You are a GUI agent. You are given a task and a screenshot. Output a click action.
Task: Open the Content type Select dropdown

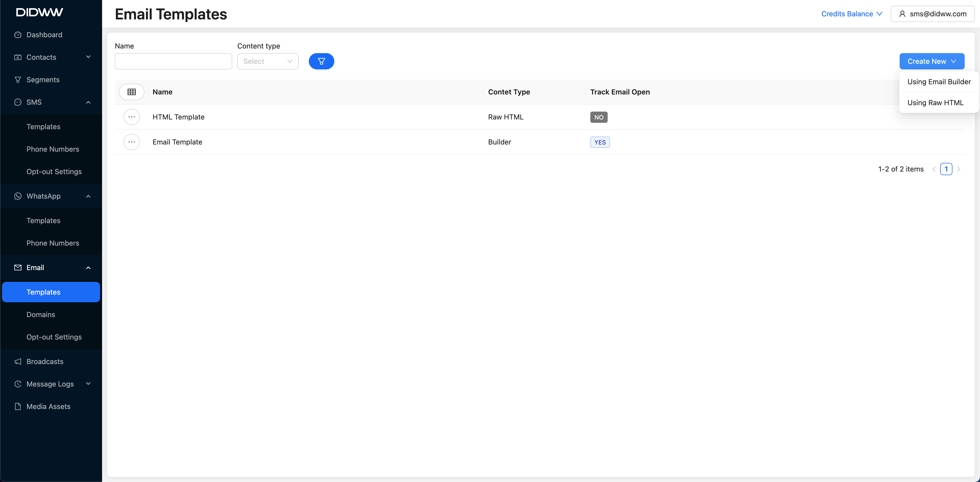click(268, 61)
